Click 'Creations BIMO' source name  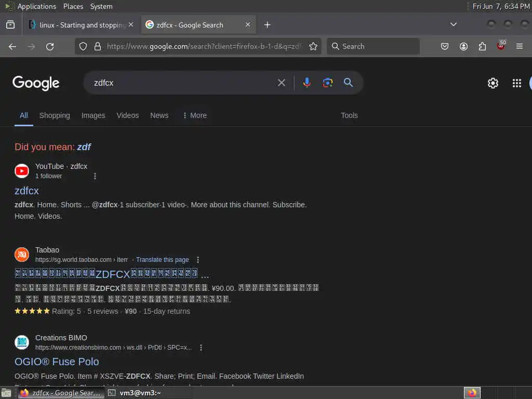[61, 338]
